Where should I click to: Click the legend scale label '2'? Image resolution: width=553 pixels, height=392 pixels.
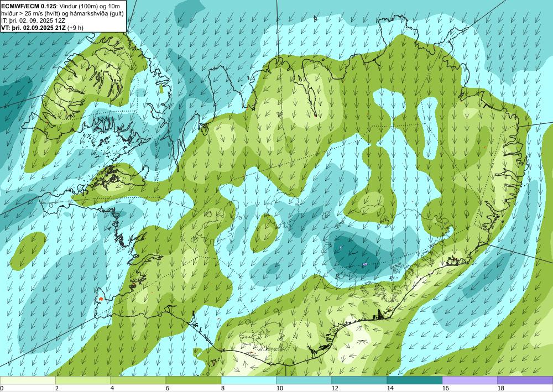tap(57, 389)
